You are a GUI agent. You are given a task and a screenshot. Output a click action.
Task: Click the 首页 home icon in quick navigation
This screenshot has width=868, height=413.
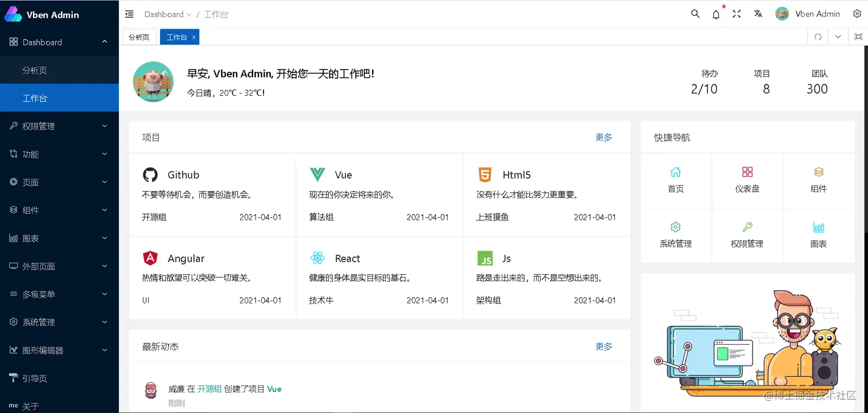point(676,172)
